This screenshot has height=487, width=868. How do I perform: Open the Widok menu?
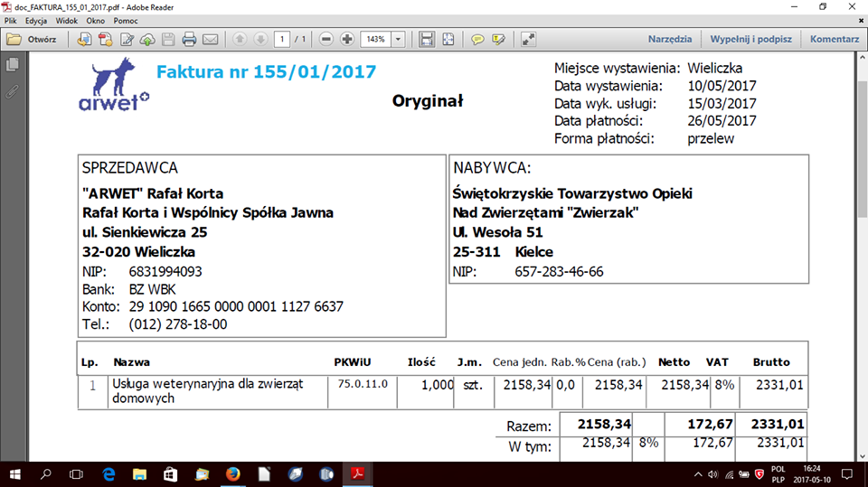click(66, 19)
